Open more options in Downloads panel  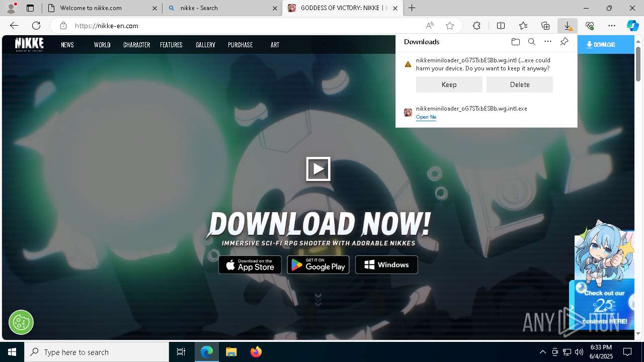(548, 42)
